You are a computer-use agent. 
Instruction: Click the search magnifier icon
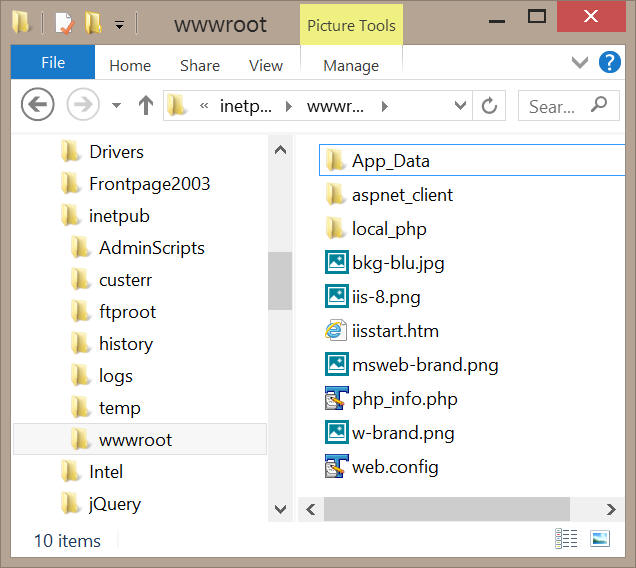[599, 105]
